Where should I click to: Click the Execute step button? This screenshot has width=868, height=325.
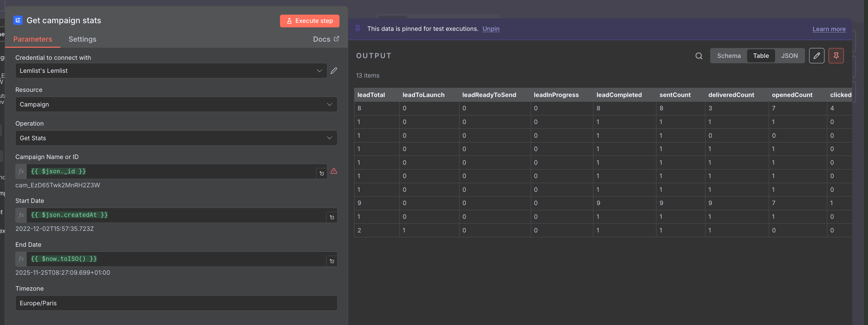pyautogui.click(x=309, y=21)
